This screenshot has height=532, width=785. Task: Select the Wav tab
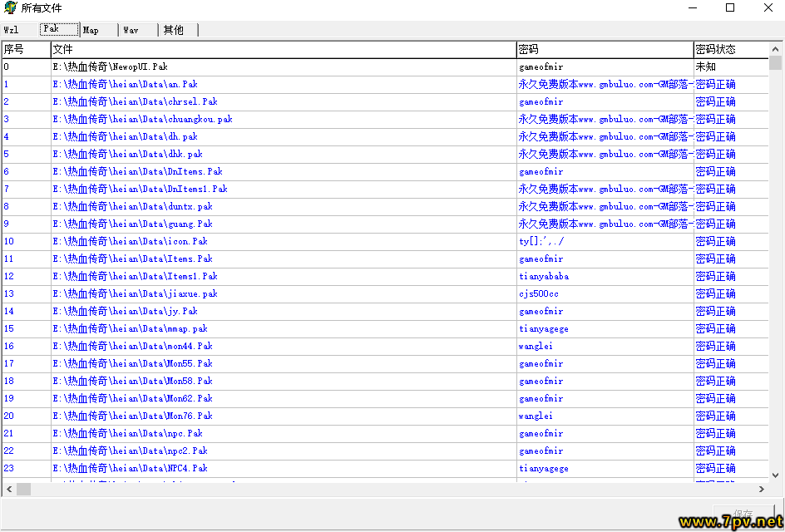pyautogui.click(x=131, y=30)
